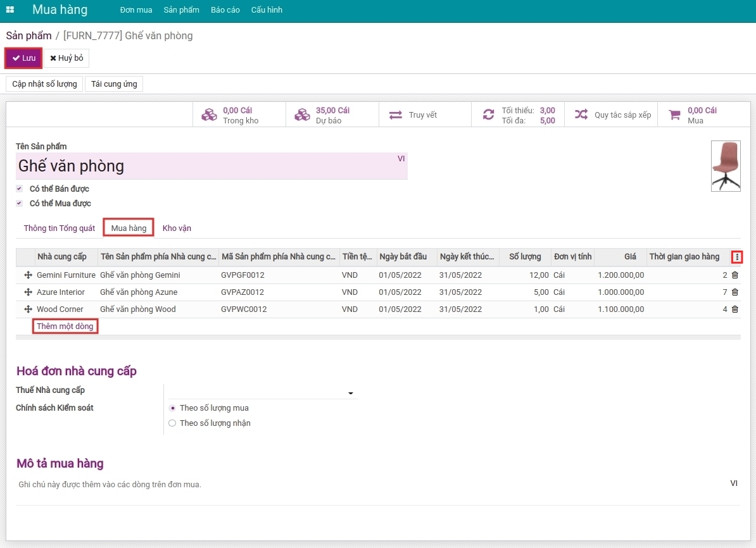Click trash icon for Azure Interior row
This screenshot has height=548, width=756.
point(734,292)
